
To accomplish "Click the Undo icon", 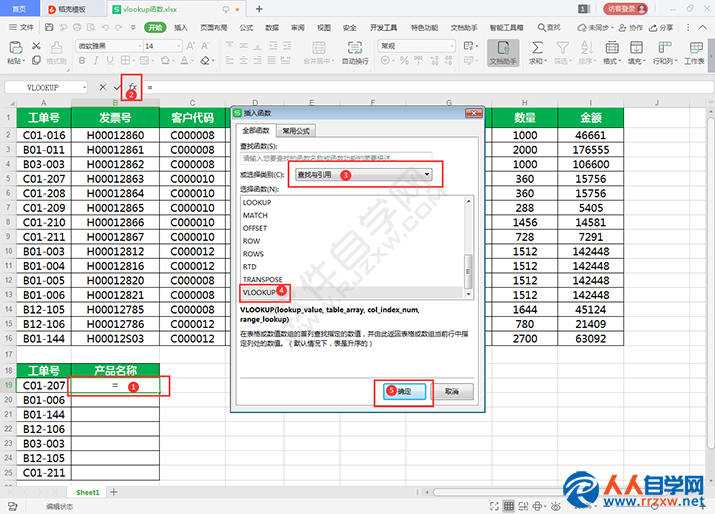I will point(105,27).
